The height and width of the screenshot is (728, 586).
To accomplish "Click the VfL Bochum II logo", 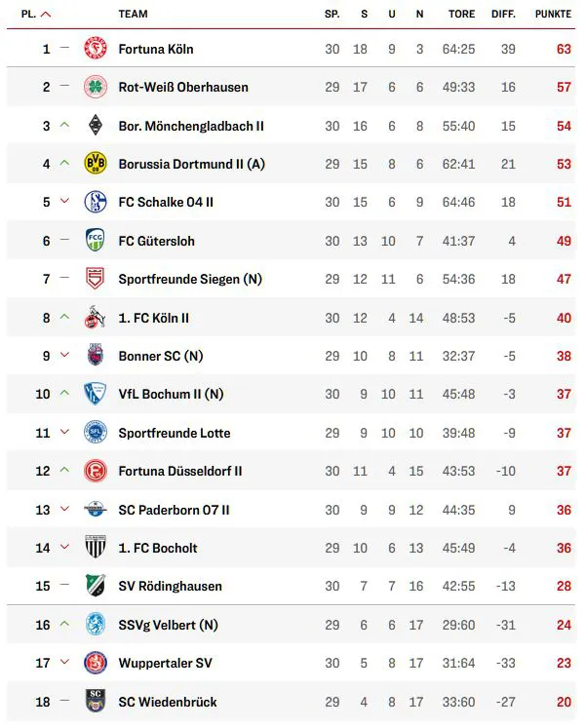I will tap(95, 395).
